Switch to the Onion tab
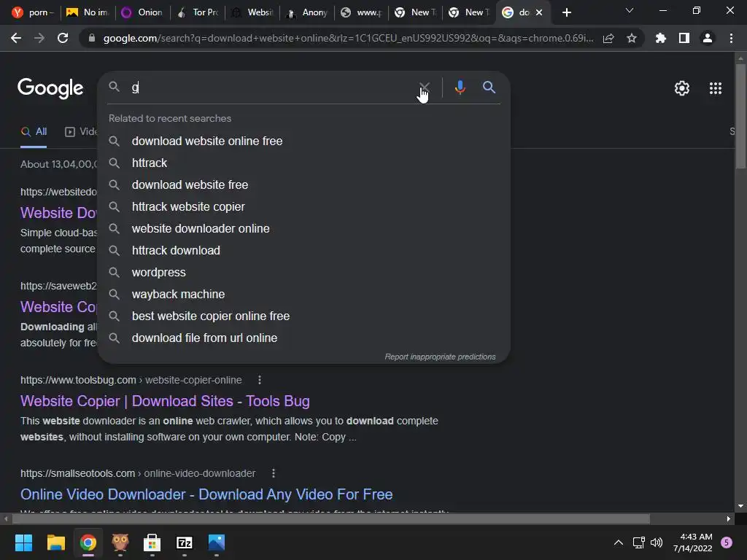 [x=142, y=12]
